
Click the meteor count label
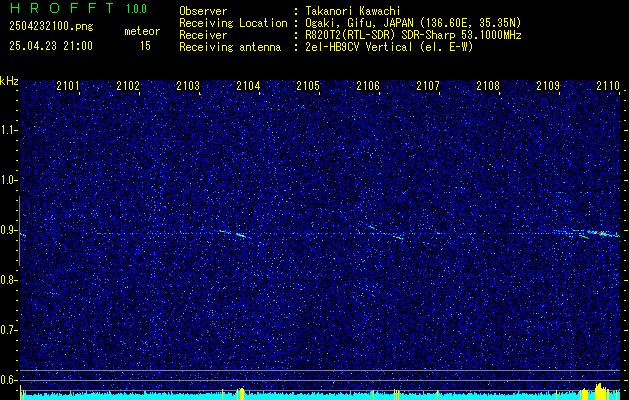[142, 31]
